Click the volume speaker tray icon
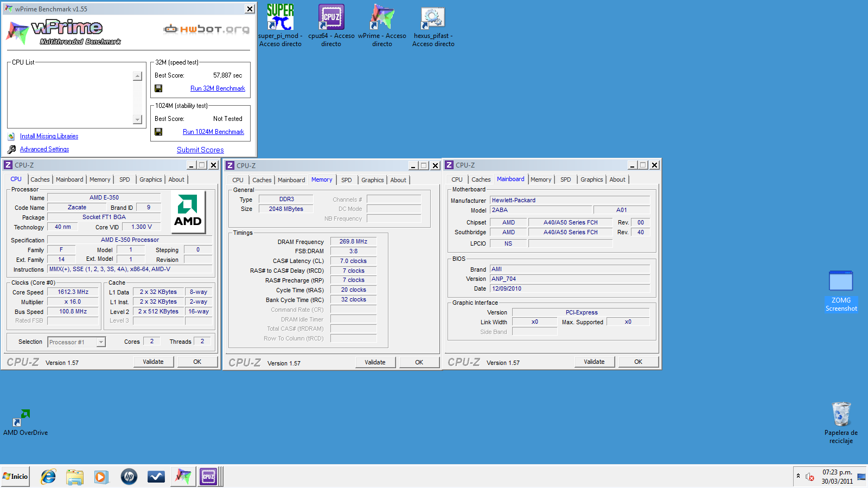Viewport: 868px width, 488px height. (810, 477)
